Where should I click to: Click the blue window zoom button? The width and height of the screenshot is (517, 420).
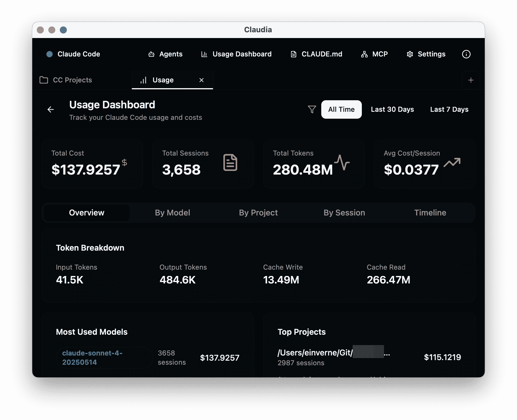click(x=63, y=30)
